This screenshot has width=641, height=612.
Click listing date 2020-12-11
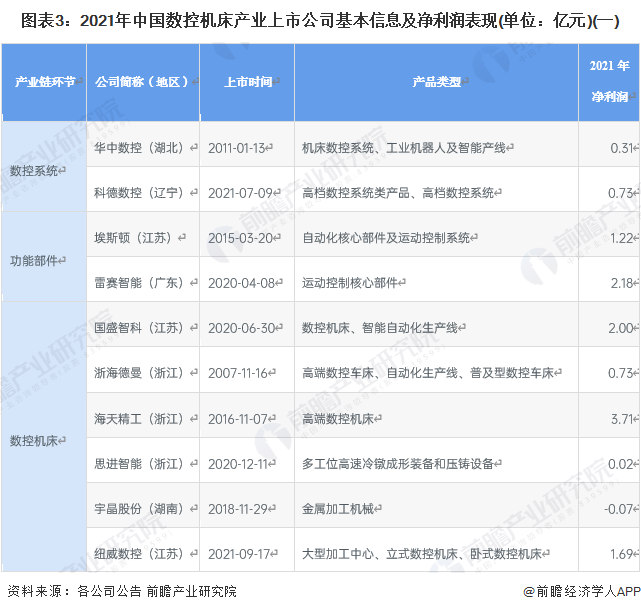238,464
